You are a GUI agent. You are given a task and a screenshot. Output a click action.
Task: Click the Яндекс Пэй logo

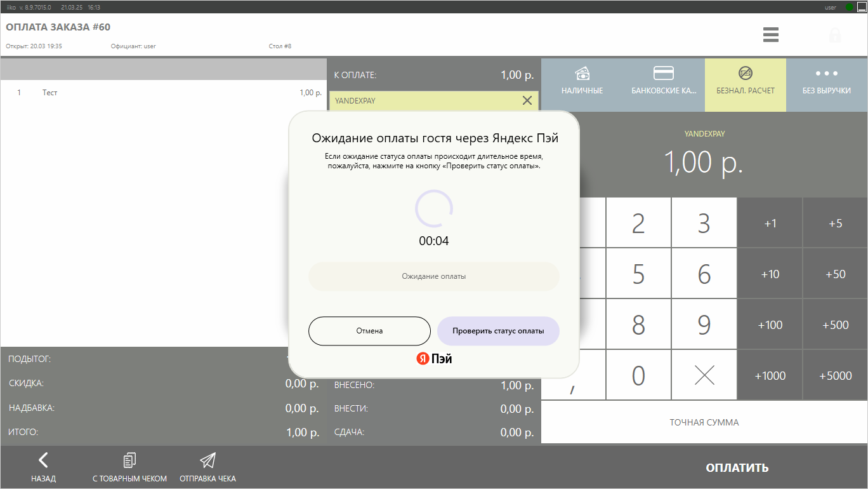[434, 359]
